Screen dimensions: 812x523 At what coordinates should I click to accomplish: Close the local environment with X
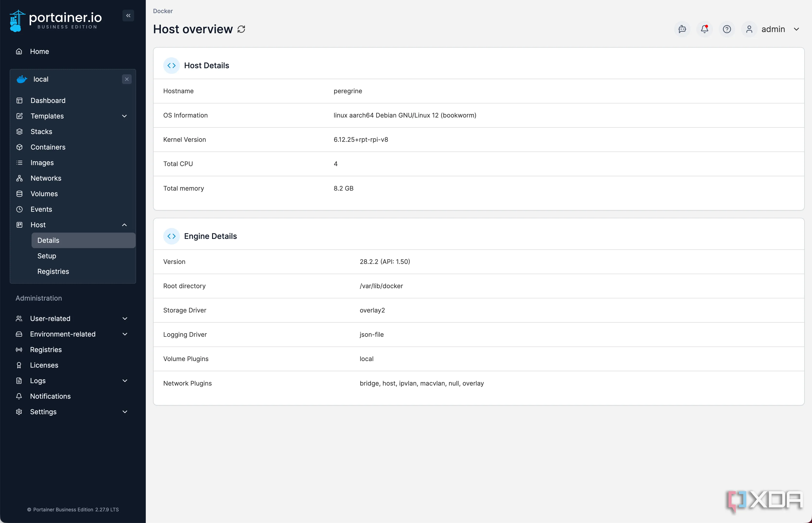point(127,79)
